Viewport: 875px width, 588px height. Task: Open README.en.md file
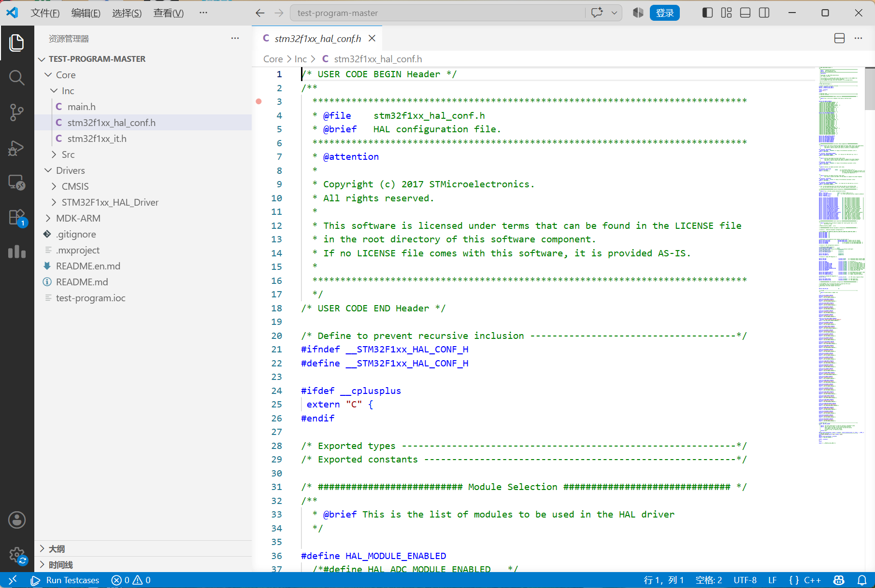[x=143, y=266]
